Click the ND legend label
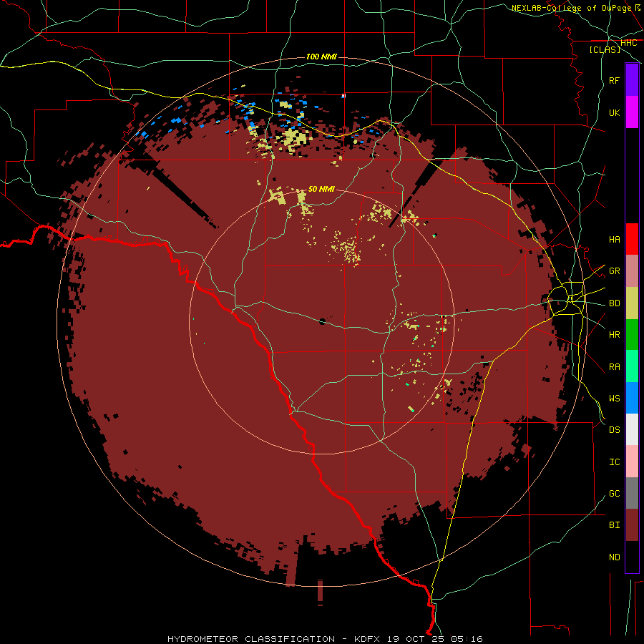The height and width of the screenshot is (644, 644). pos(614,557)
